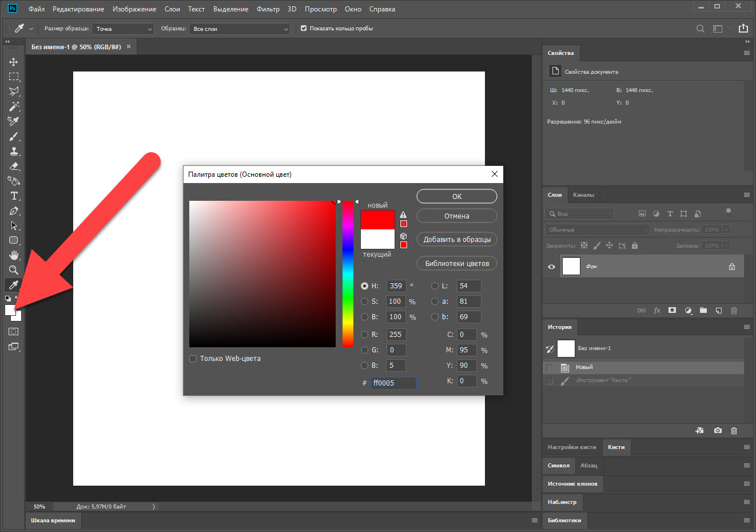Select the Paint Bucket tool
756x532 pixels.
[14, 181]
